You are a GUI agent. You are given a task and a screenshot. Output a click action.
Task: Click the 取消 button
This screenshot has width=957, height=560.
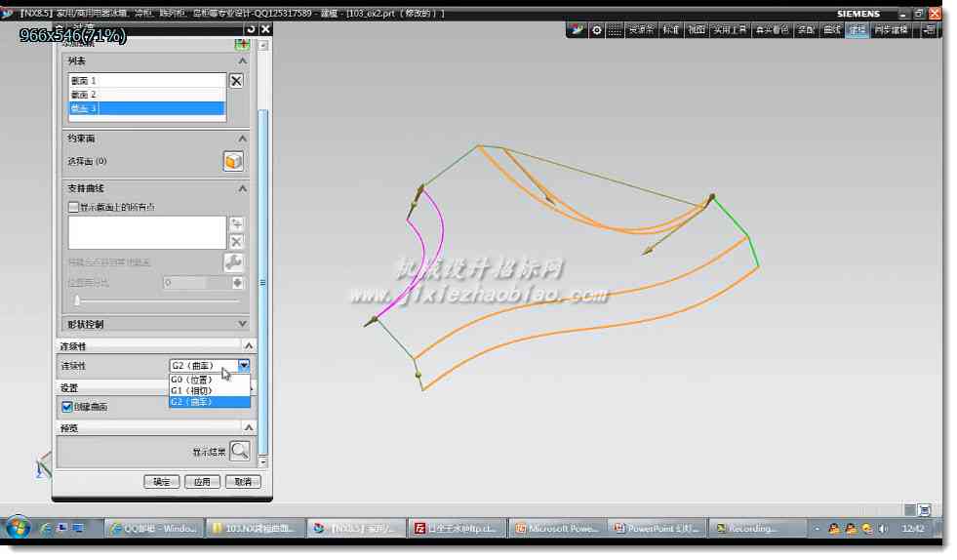click(243, 482)
